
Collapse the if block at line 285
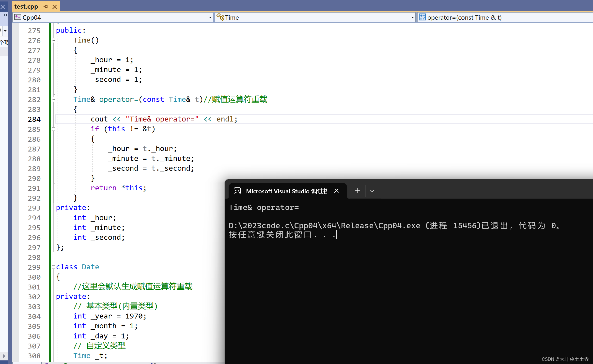pyautogui.click(x=53, y=129)
